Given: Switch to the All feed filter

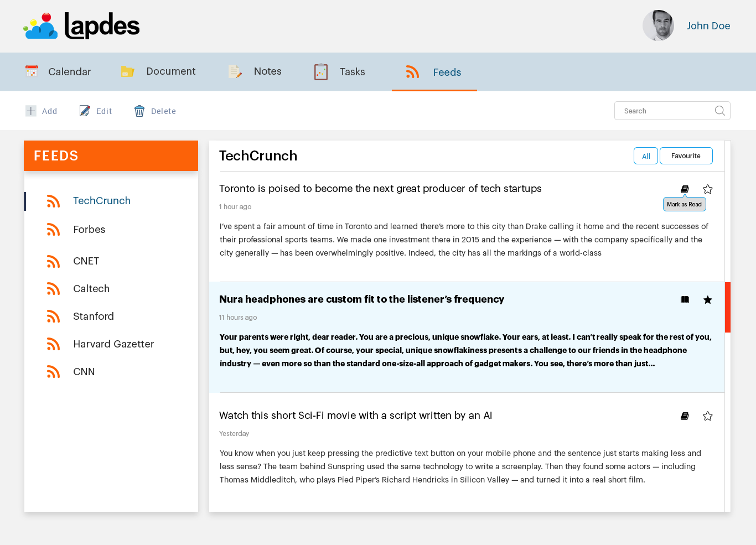Looking at the screenshot, I should [x=645, y=155].
